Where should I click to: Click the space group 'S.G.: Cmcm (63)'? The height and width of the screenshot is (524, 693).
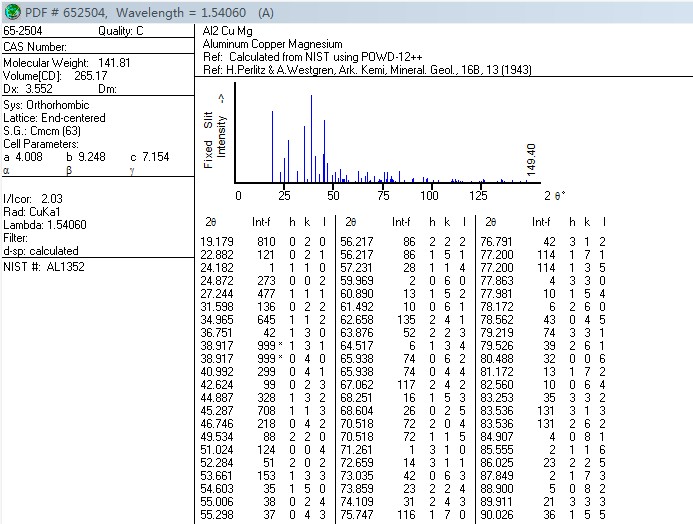coord(42,131)
